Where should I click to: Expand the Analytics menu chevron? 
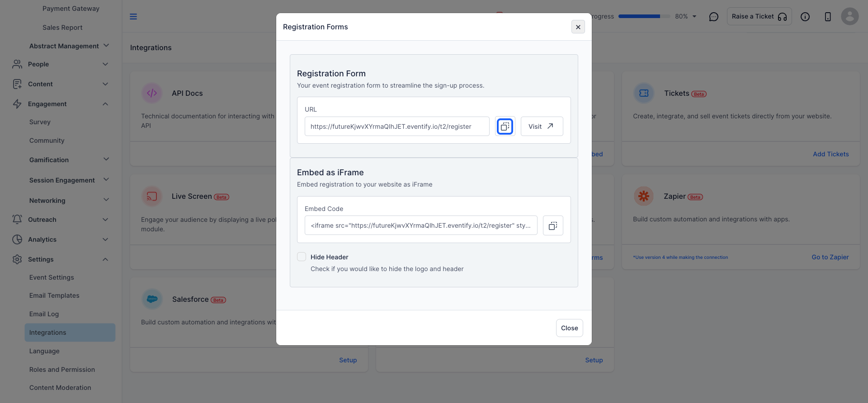[x=105, y=239]
